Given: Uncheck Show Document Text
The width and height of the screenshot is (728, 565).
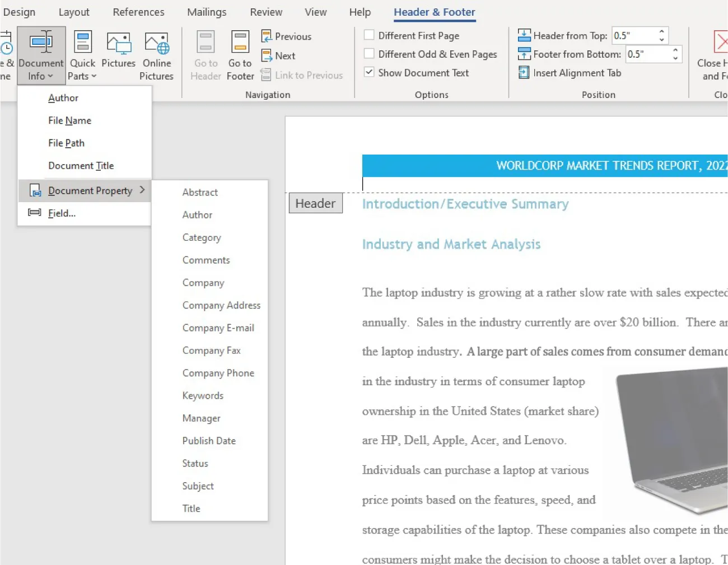Looking at the screenshot, I should [368, 72].
